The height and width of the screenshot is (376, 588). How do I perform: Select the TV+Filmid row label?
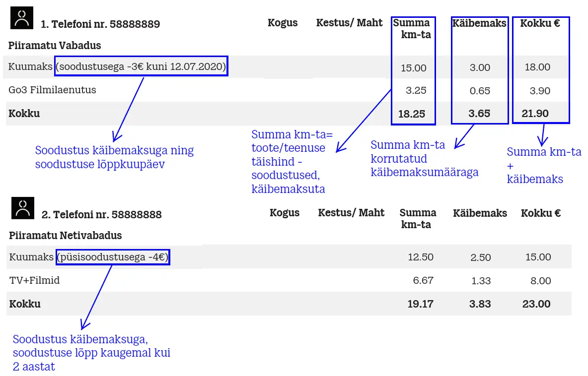(34, 281)
